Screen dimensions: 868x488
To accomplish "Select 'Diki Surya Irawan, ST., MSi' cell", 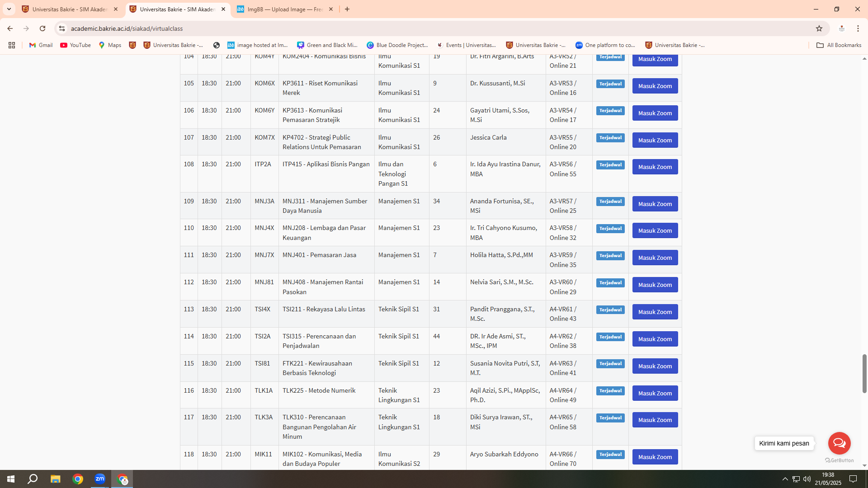I will 506,427.
